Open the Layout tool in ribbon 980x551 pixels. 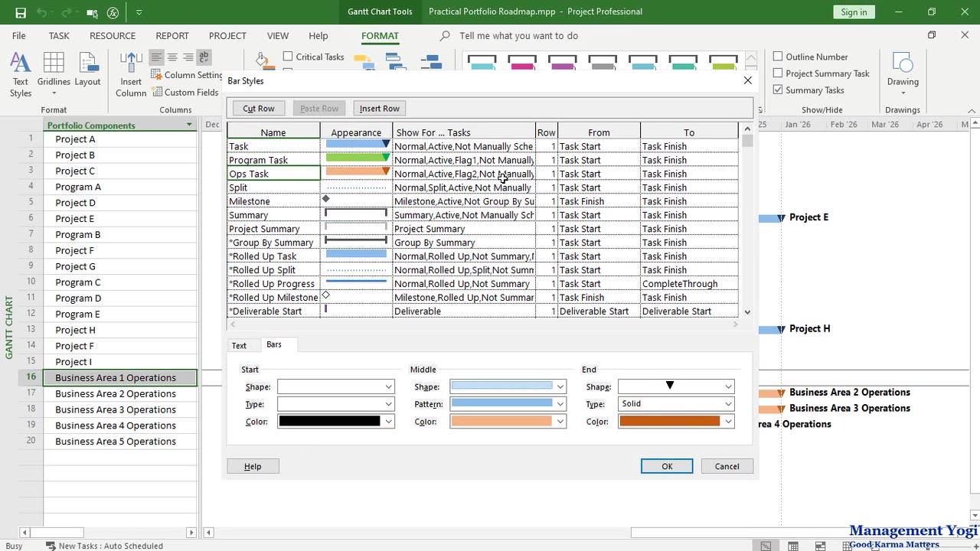pyautogui.click(x=87, y=70)
